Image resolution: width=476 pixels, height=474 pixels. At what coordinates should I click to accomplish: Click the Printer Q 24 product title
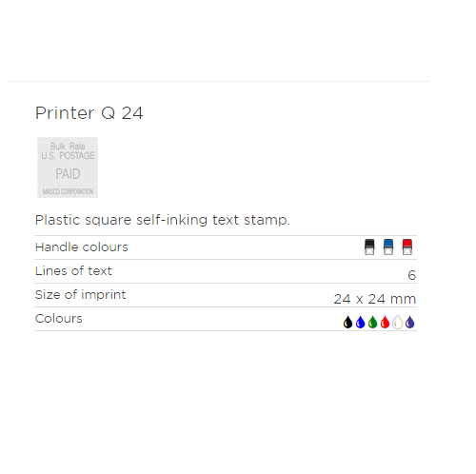89,113
